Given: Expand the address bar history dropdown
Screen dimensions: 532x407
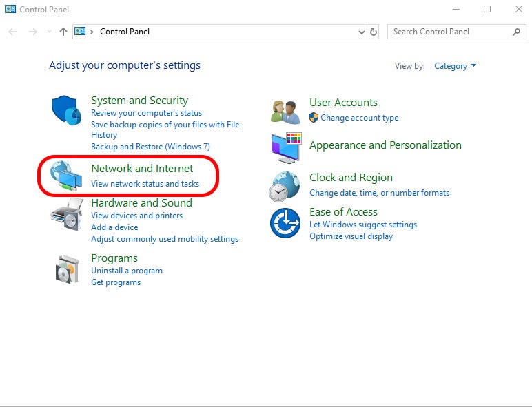Looking at the screenshot, I should click(362, 32).
